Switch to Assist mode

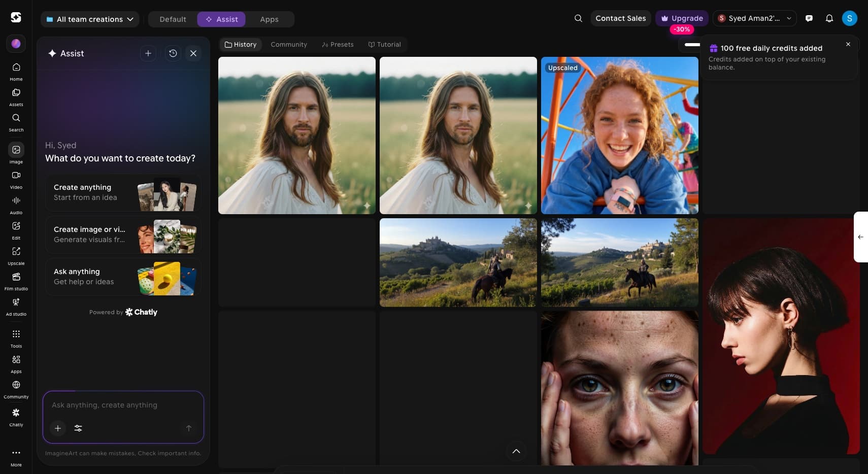221,19
